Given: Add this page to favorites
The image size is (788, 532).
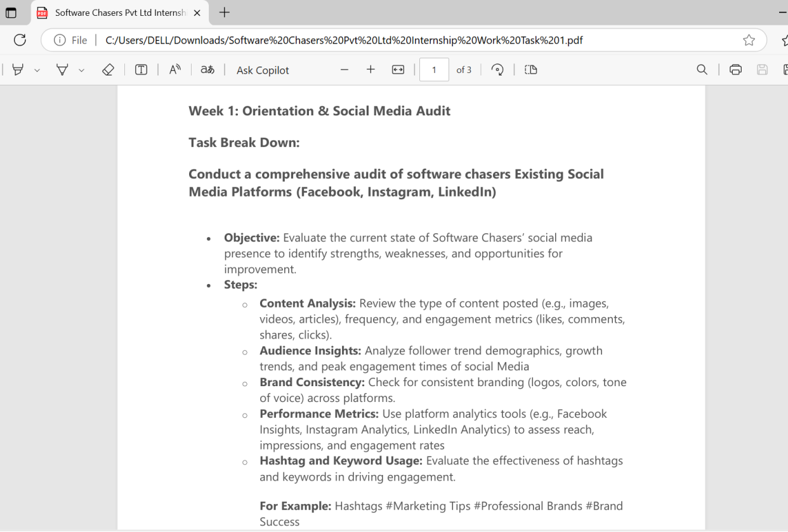Looking at the screenshot, I should 749,40.
